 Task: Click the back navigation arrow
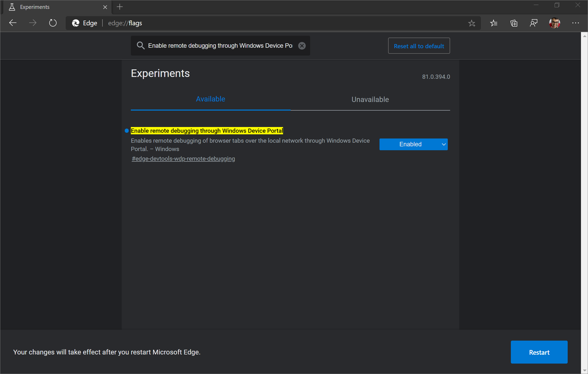tap(12, 23)
